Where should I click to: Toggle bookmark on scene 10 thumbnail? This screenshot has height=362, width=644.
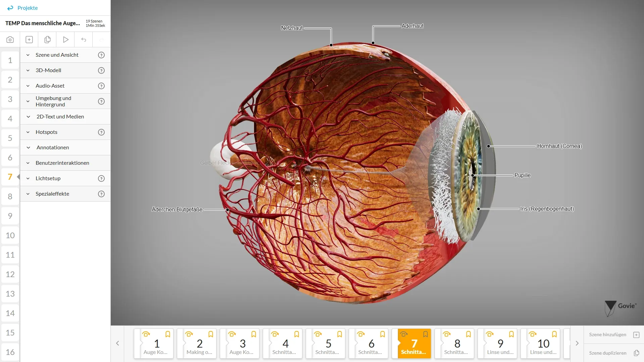[554, 334]
